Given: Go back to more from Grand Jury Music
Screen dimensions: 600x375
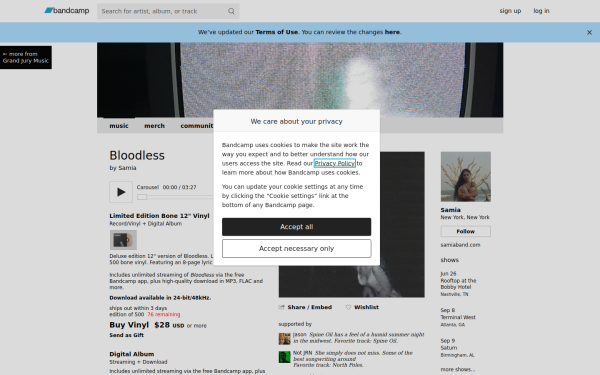Looking at the screenshot, I should point(26,57).
